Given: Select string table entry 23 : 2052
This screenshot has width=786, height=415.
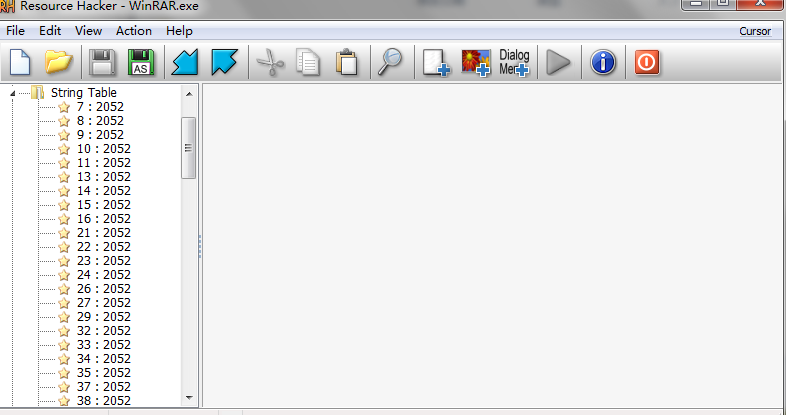Looking at the screenshot, I should pyautogui.click(x=104, y=261).
